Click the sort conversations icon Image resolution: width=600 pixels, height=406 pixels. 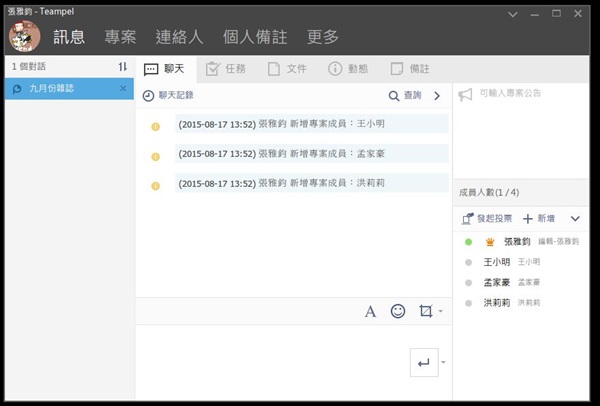(122, 67)
